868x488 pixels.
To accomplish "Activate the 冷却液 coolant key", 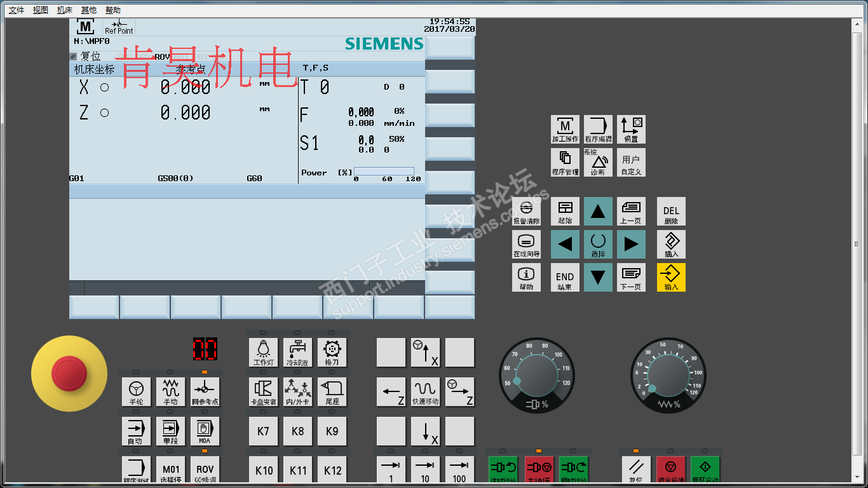I will (x=297, y=353).
